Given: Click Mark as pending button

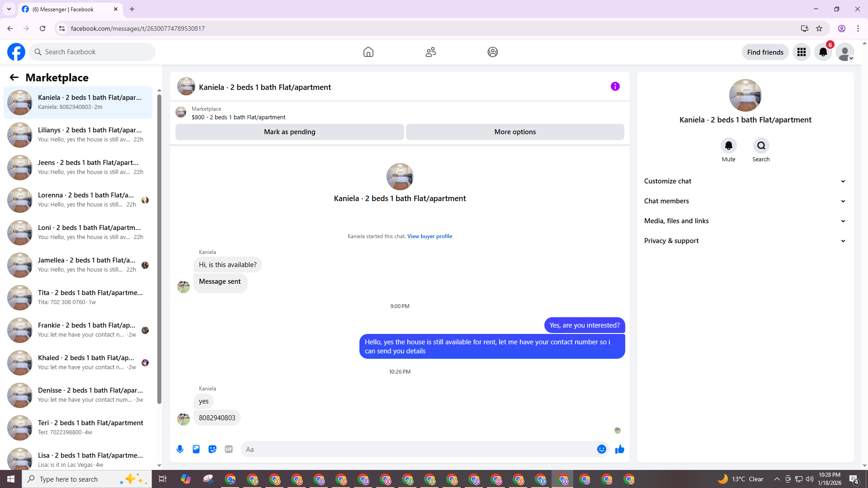Looking at the screenshot, I should tap(289, 132).
